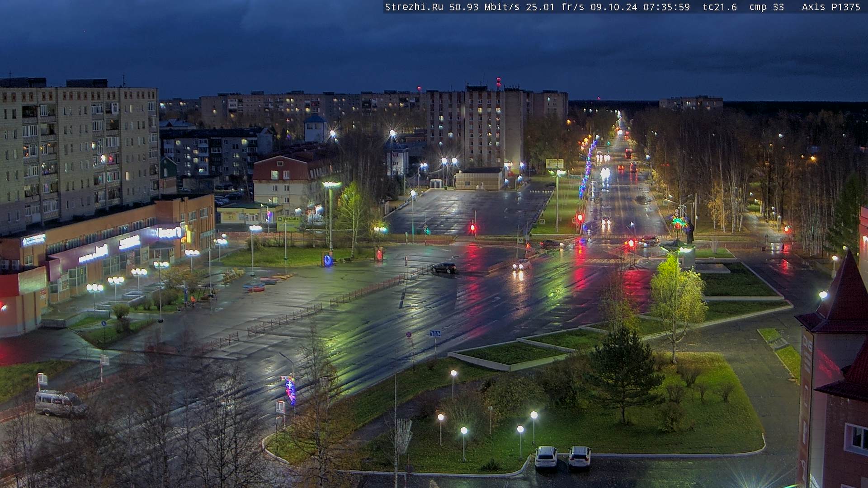868x488 pixels.
Task: Click the Strezhi.Ru overlay text
Action: click(x=414, y=7)
